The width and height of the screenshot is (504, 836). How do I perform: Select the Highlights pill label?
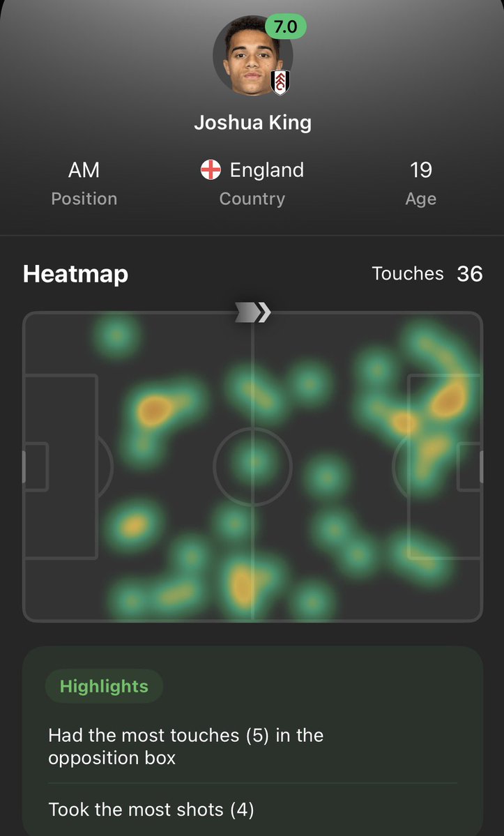click(x=104, y=686)
